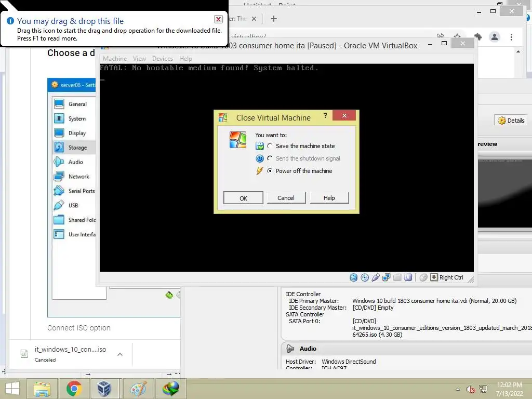
Task: Open the Help menu in VirtualBox
Action: tap(185, 59)
